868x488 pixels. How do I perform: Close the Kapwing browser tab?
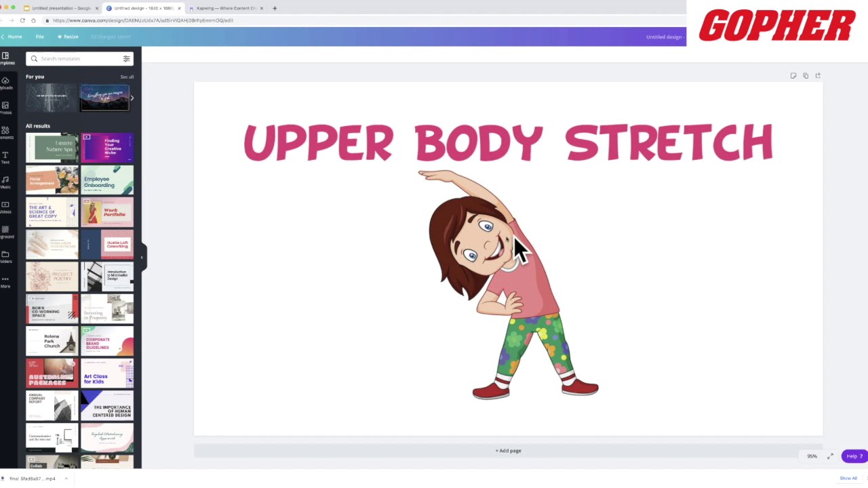262,8
